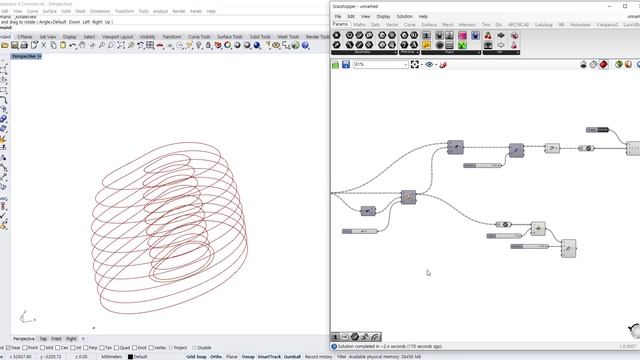Click the Lock padlock icon in Rhino toolbar
640x360 pixels.
tap(209, 45)
